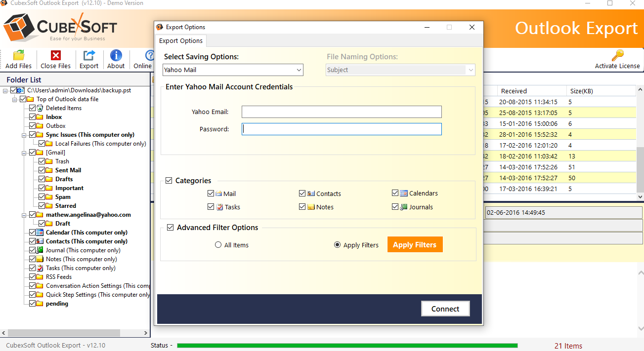Select the Contacts (This computer only) folder icon
The height and width of the screenshot is (351, 644).
point(41,241)
